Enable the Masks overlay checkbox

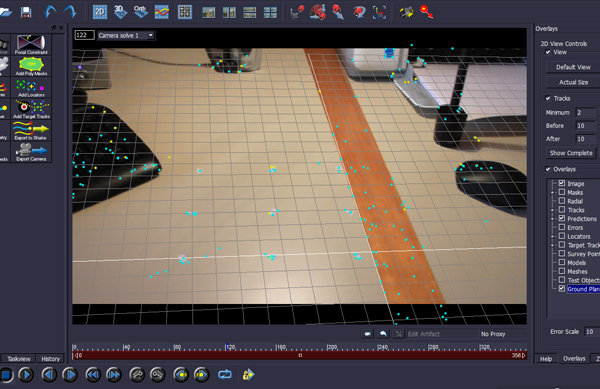pyautogui.click(x=562, y=192)
